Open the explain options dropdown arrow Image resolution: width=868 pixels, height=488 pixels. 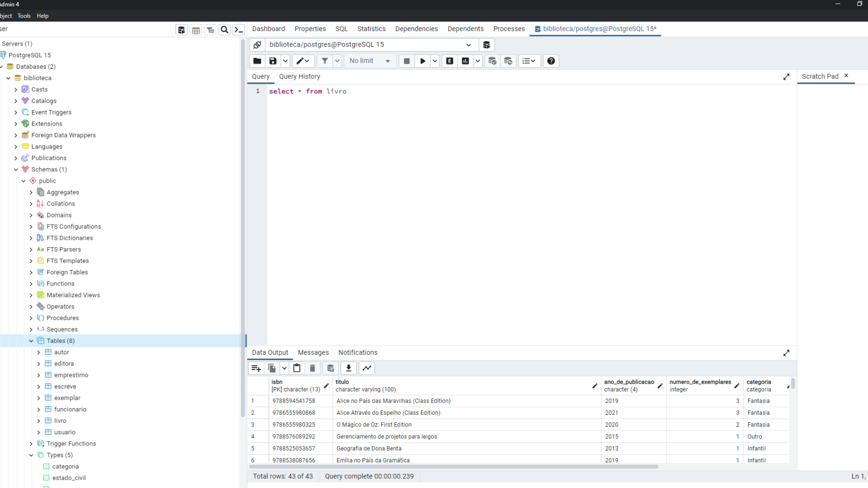(478, 61)
